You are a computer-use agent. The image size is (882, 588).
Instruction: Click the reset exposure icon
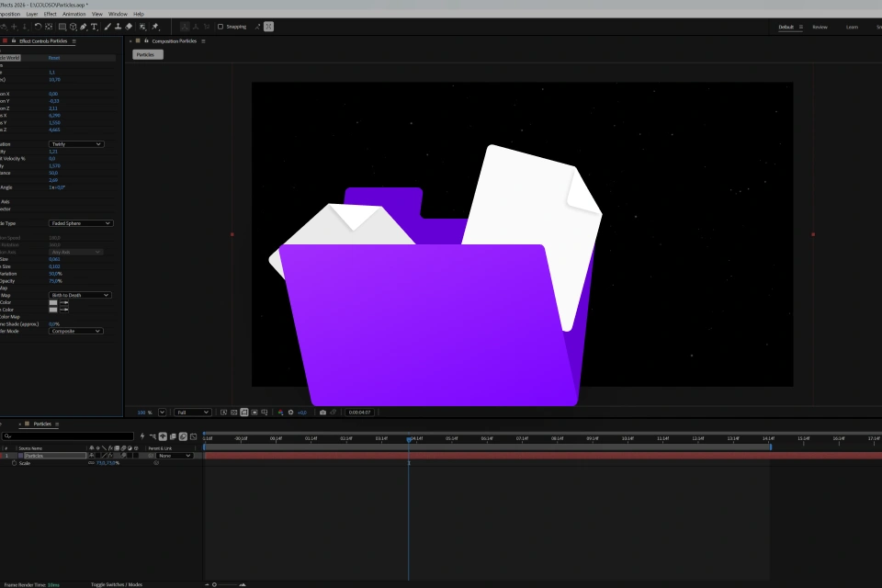coord(291,413)
